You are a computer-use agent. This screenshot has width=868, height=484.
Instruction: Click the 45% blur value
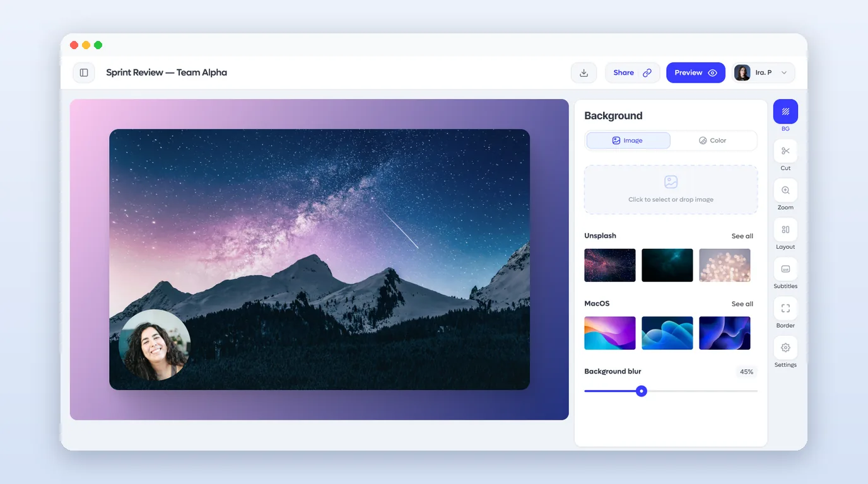click(746, 372)
